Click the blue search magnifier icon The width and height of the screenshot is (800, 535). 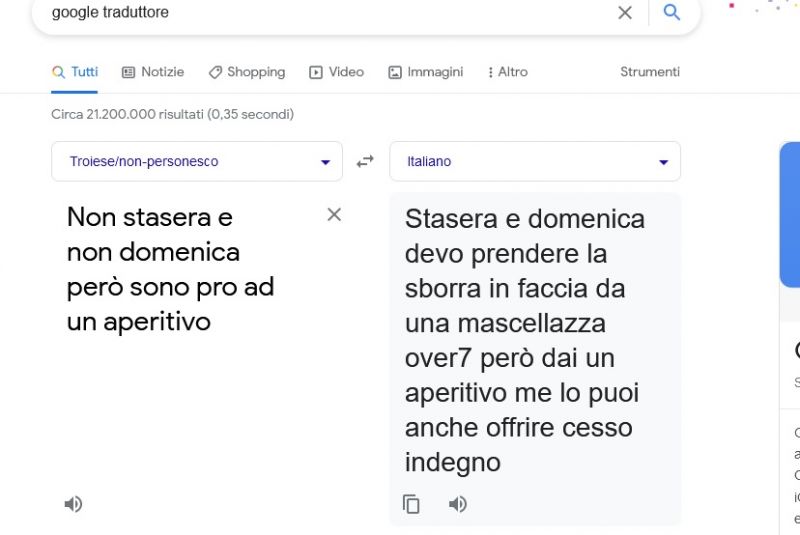[672, 13]
